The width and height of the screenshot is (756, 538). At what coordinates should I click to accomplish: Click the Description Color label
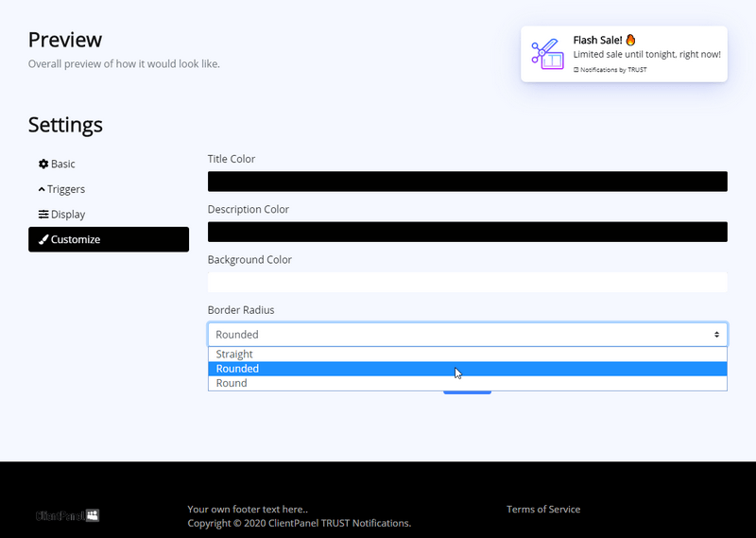tap(249, 209)
